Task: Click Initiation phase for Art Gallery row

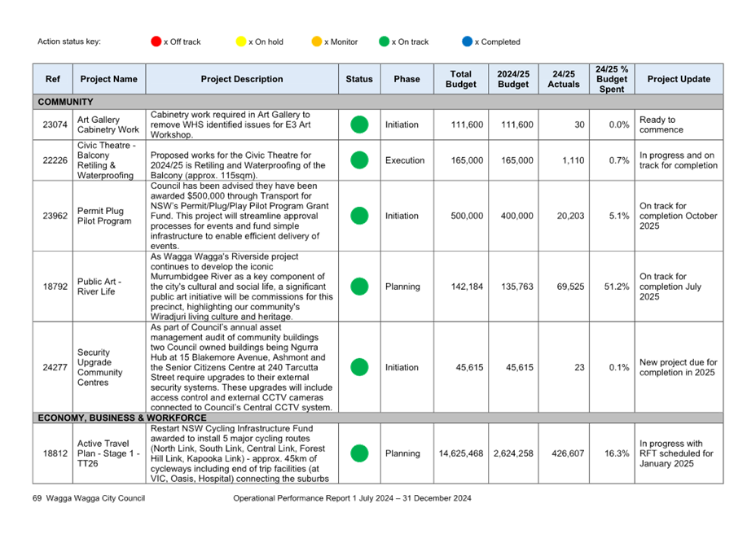Action: point(402,125)
